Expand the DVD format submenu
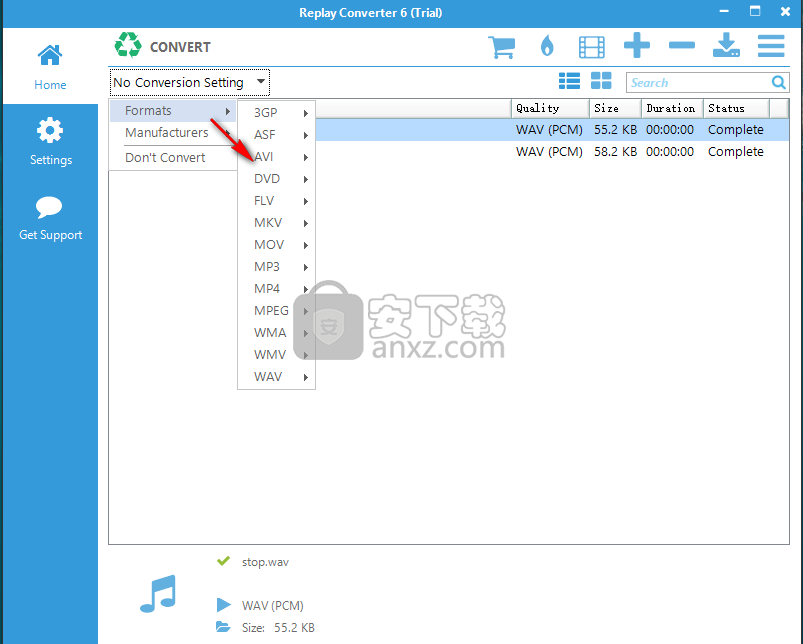The width and height of the screenshot is (803, 644). point(277,179)
